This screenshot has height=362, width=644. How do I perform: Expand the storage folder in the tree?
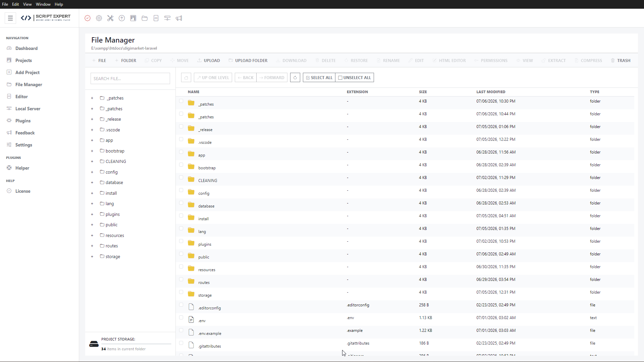click(92, 256)
